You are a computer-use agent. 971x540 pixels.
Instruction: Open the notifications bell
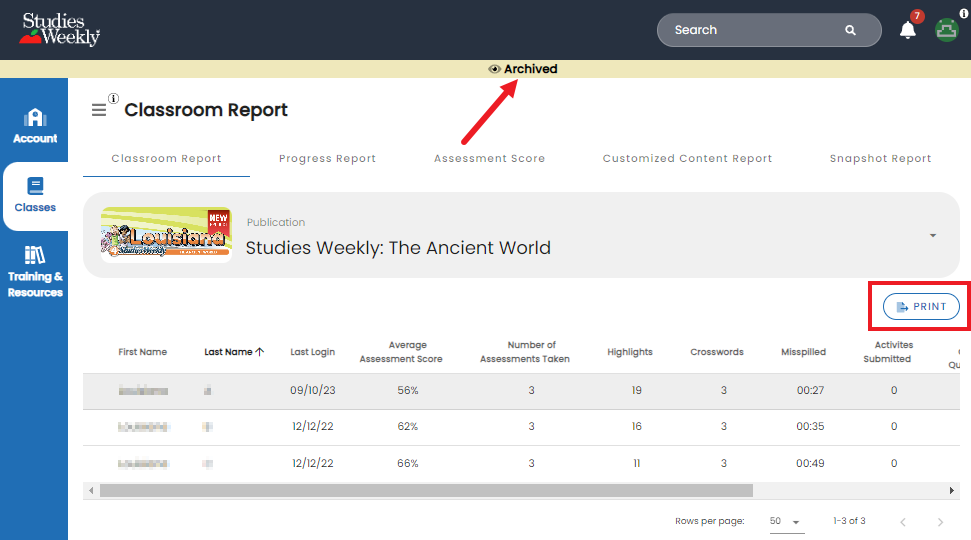(907, 30)
